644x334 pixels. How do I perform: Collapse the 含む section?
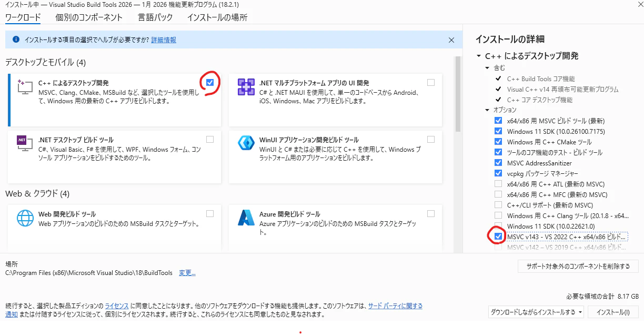[x=488, y=68]
